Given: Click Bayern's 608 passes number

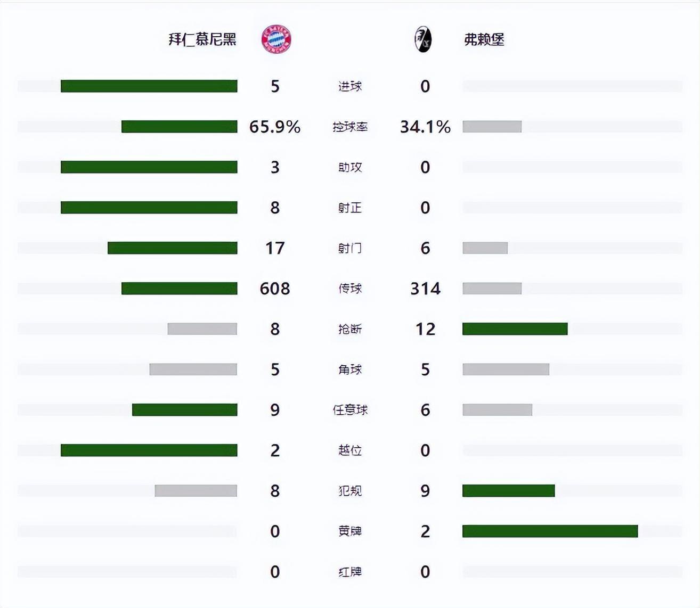Looking at the screenshot, I should [x=275, y=289].
